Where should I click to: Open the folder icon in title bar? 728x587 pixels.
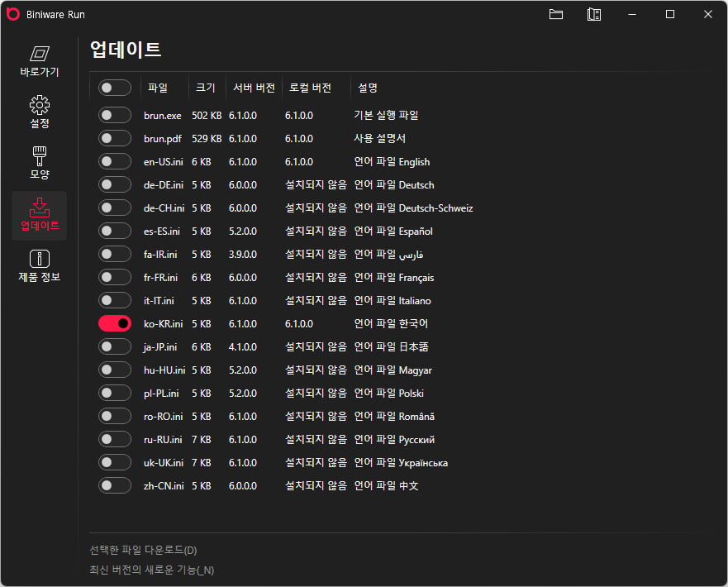point(556,14)
